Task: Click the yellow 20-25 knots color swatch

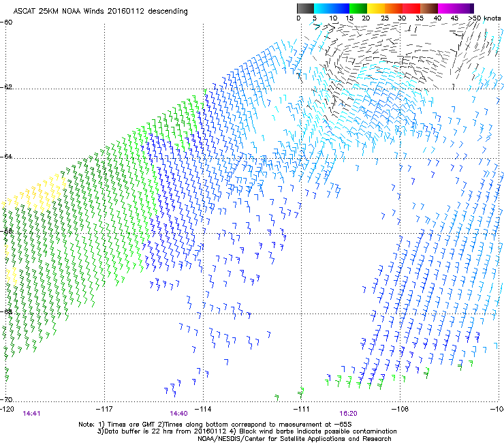Action: point(376,8)
